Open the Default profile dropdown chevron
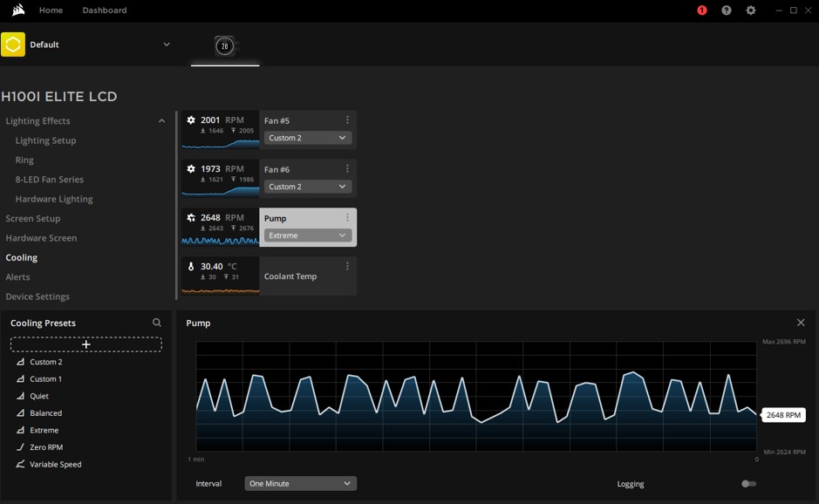Image resolution: width=819 pixels, height=504 pixels. point(167,44)
